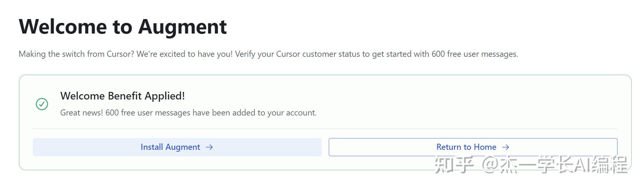Click the Great news confirmation message

coord(188,113)
